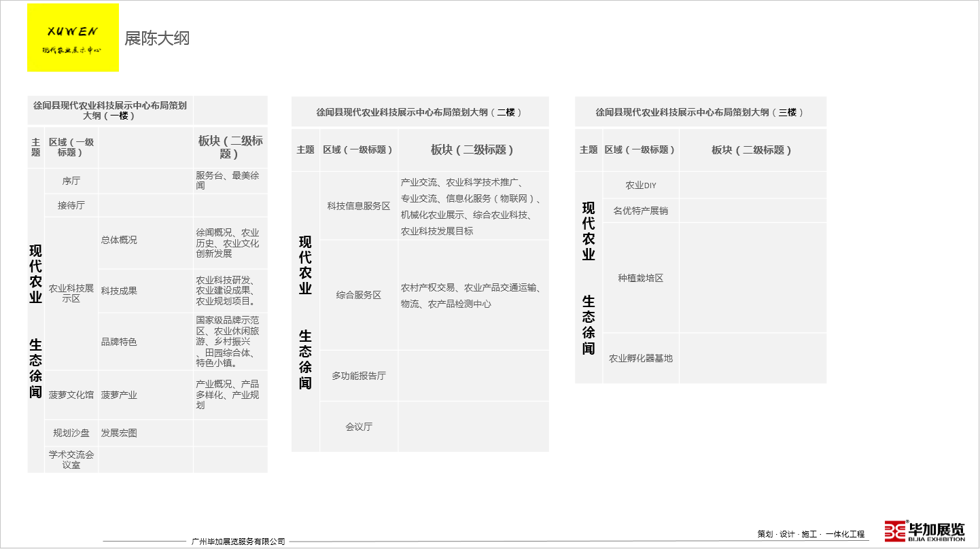Select the 序厅 cell
Viewport: 980px width, 549px height.
pyautogui.click(x=71, y=181)
